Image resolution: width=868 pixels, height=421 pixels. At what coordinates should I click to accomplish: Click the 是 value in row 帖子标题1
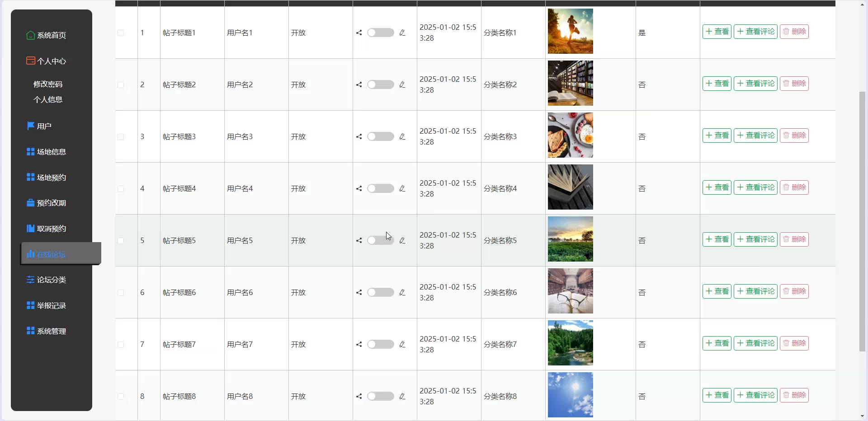[642, 33]
